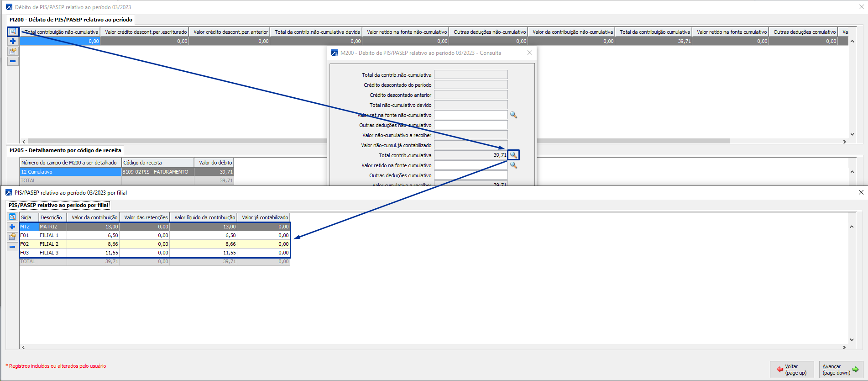Click the Valor das retenções column header
Image resolution: width=868 pixels, height=381 pixels.
click(145, 217)
